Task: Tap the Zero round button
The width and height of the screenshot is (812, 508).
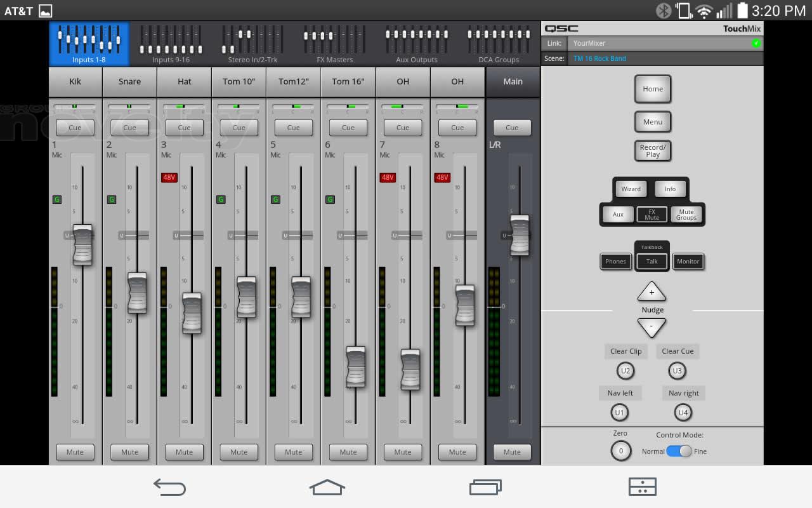Action: pos(620,451)
